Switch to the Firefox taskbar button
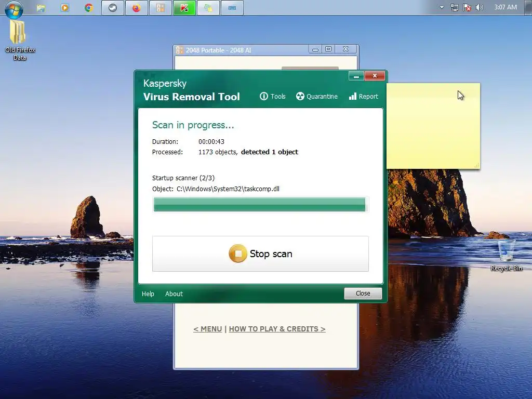Image resolution: width=532 pixels, height=399 pixels. pos(137,8)
